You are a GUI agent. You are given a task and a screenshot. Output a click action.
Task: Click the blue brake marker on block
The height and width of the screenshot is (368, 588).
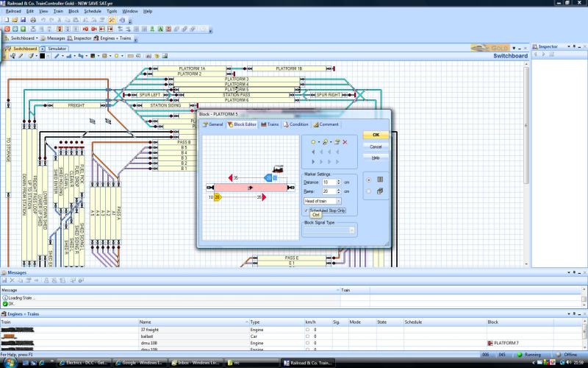coord(268,177)
